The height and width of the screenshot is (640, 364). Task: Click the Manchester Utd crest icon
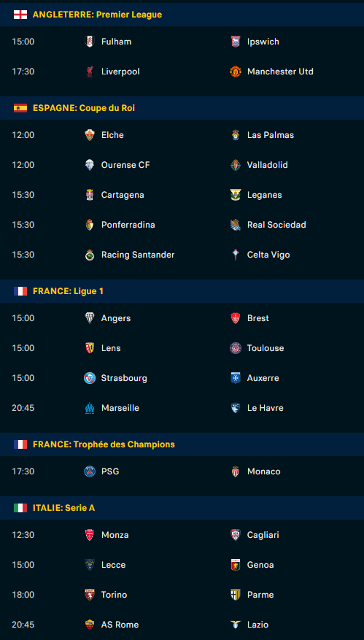[x=236, y=72]
